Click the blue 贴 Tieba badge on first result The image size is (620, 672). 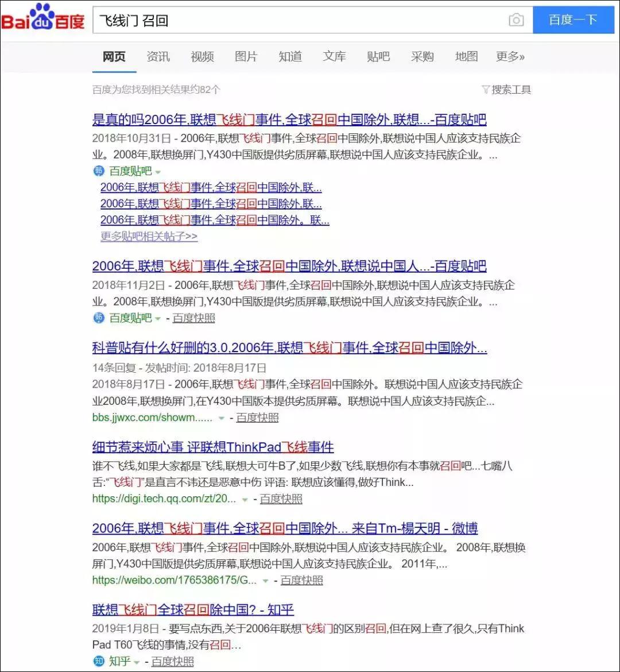(x=98, y=171)
